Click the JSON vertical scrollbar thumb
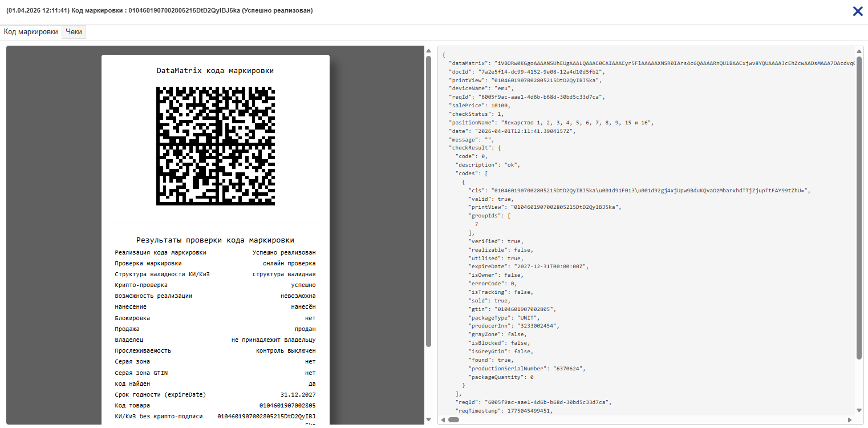 pos(859,205)
